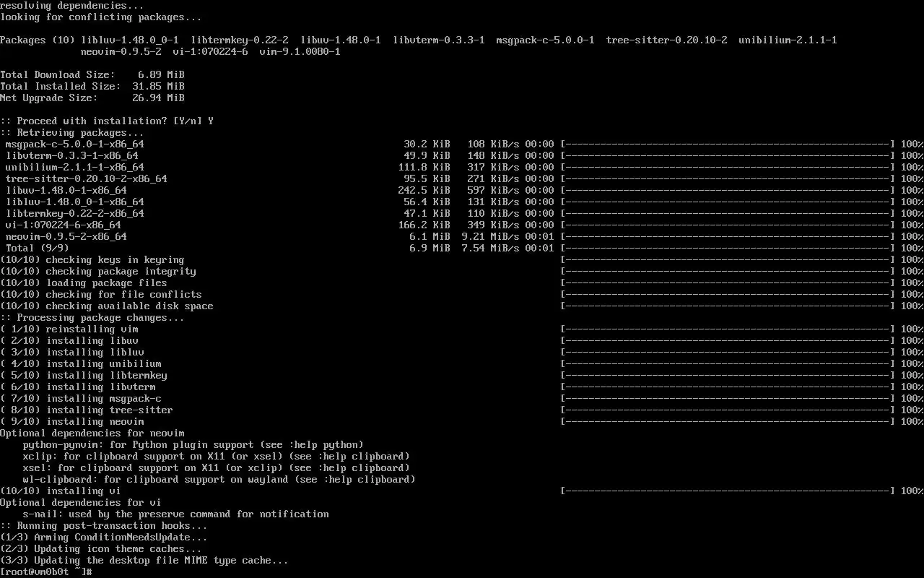Click 'looking for conflicting packages...' line
924x578 pixels.
[x=101, y=17]
